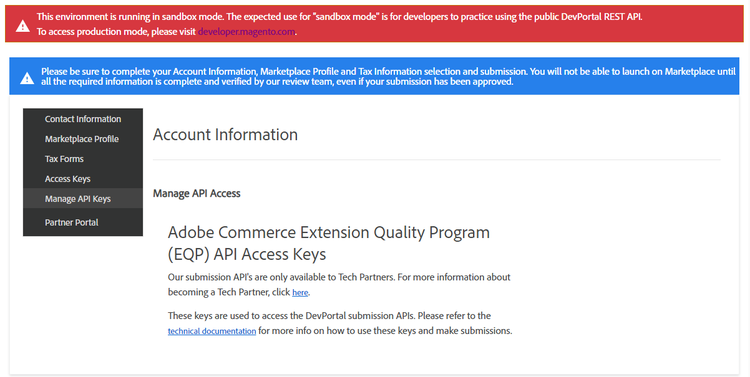This screenshot has height=377, width=750.
Task: Click the 'Please be sure to complete' notice text
Action: [388, 77]
